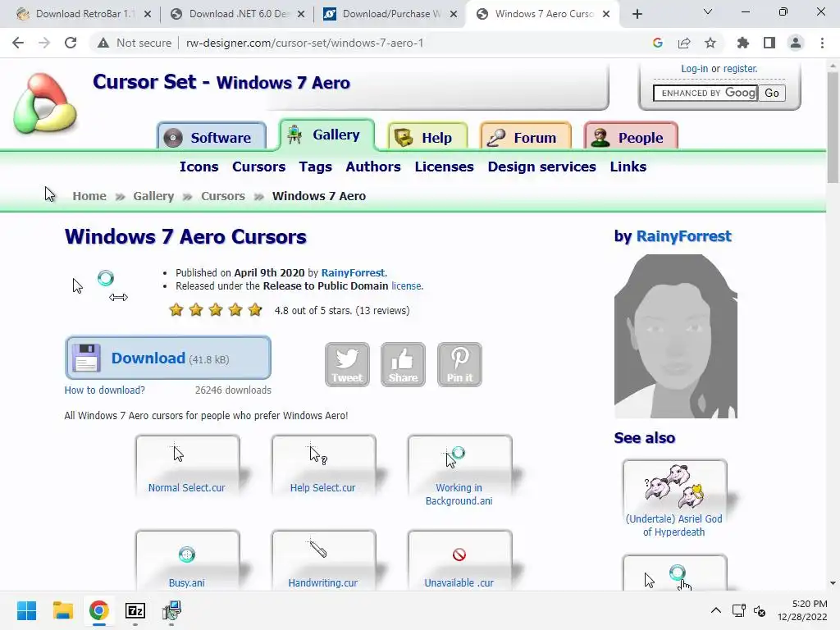Click the installer icon in the taskbar
This screenshot has width=840, height=630.
[x=171, y=610]
